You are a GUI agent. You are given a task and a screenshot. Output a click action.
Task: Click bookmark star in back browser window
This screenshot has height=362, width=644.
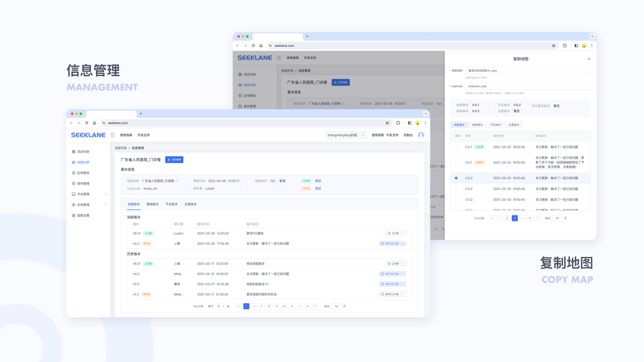click(x=553, y=46)
